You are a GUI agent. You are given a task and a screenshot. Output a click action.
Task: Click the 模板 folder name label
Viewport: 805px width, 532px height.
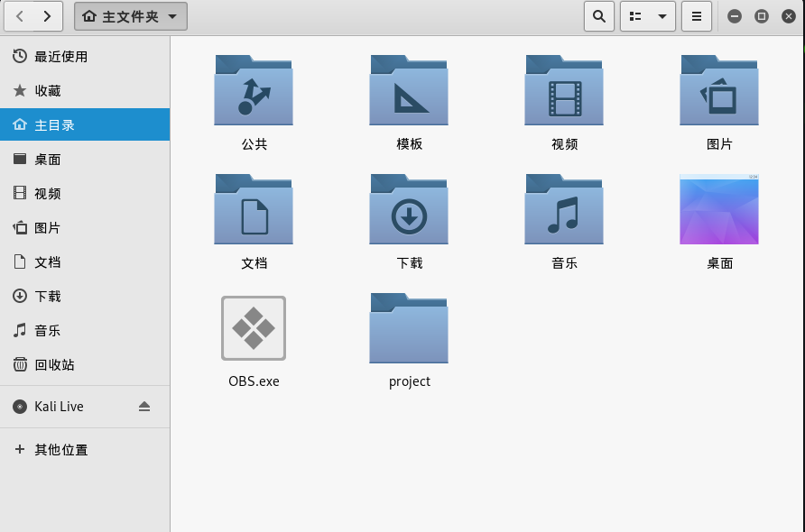tap(409, 144)
